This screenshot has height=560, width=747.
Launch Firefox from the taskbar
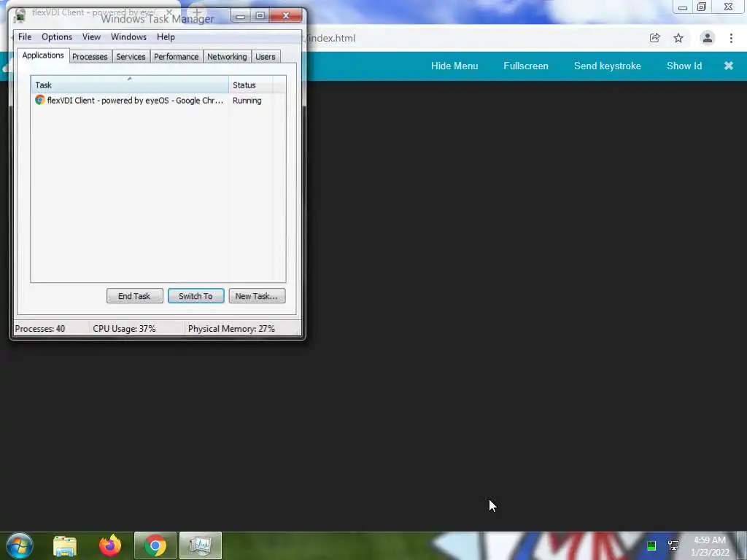pyautogui.click(x=110, y=545)
